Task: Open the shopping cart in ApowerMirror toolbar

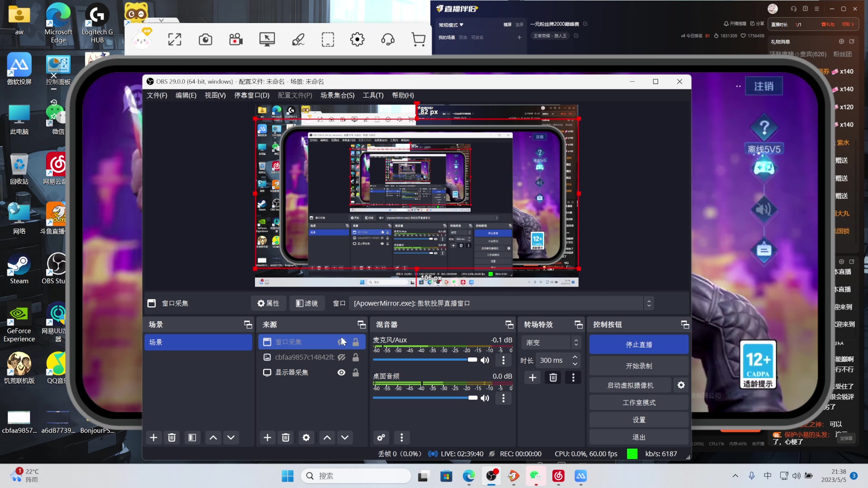Action: coord(419,40)
